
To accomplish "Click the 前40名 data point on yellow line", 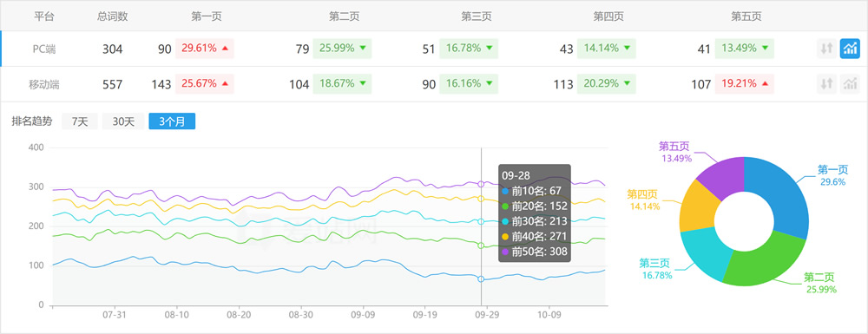I will [481, 199].
